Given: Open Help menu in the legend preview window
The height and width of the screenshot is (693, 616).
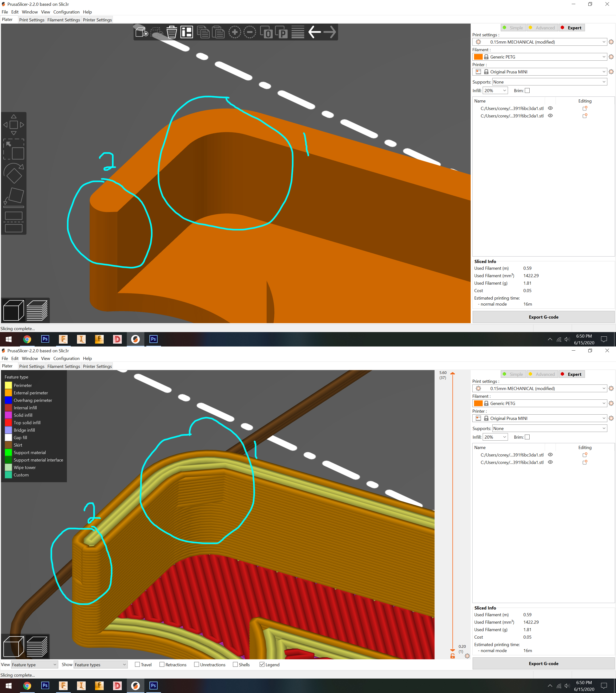Looking at the screenshot, I should click(88, 358).
